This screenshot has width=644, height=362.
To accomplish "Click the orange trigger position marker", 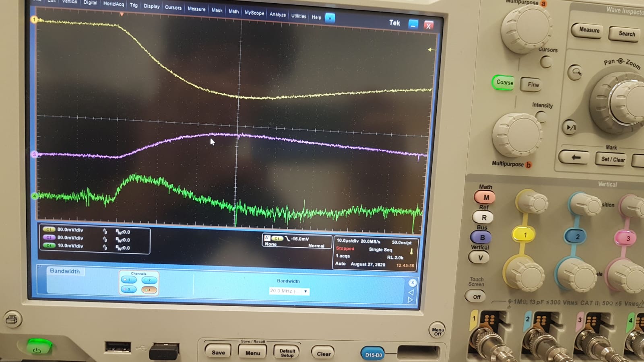I will (122, 14).
